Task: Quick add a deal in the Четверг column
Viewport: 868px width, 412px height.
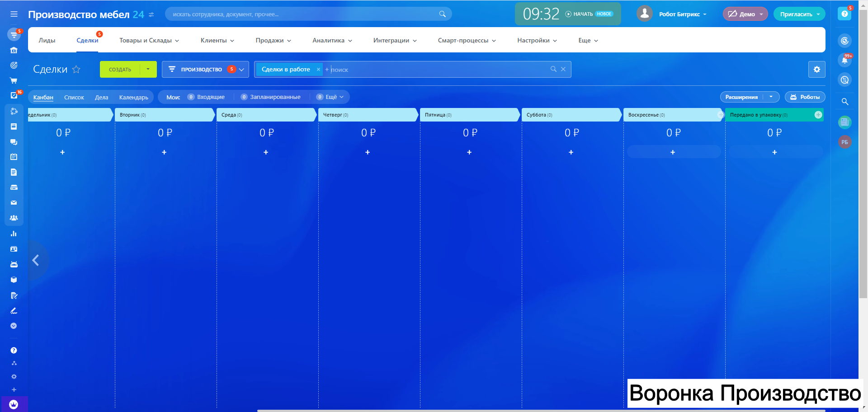Action: click(x=368, y=152)
